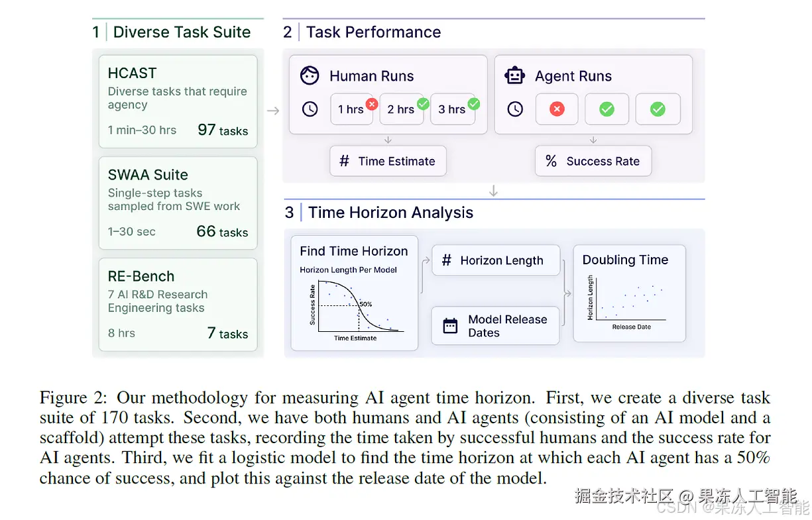Click the down arrow below Human Runs
812x520 pixels.
point(388,140)
